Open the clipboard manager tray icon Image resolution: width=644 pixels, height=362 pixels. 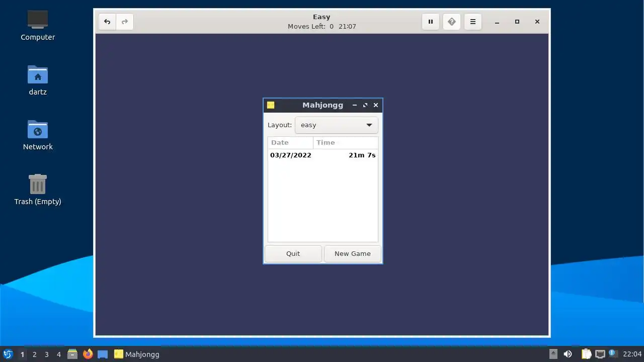(x=586, y=354)
